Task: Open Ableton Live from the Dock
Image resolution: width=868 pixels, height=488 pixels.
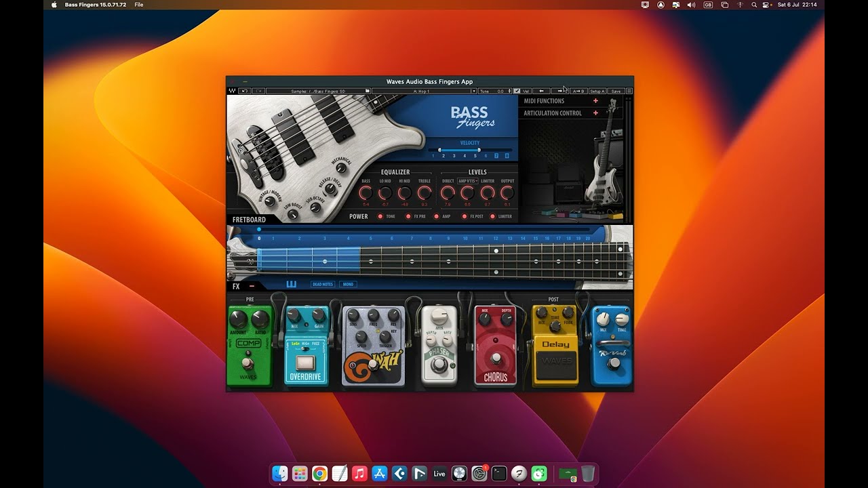Action: pos(439,473)
